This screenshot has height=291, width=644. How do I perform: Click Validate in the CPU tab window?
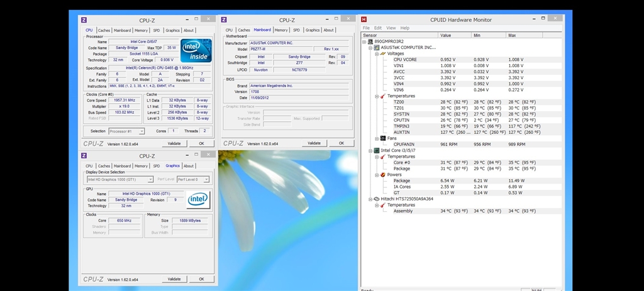175,144
